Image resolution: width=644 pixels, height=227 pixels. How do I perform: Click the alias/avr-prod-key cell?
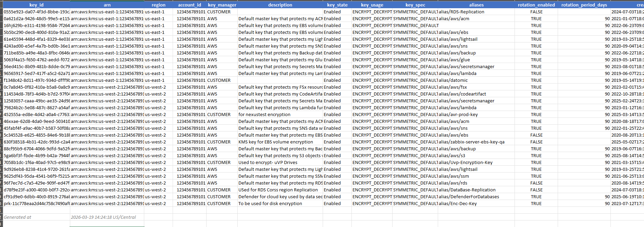476,114
